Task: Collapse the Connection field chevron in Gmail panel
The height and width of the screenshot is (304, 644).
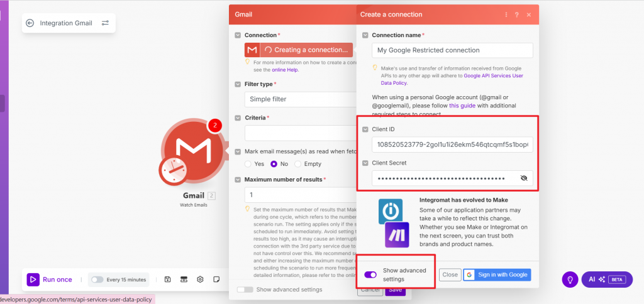Action: [238, 35]
